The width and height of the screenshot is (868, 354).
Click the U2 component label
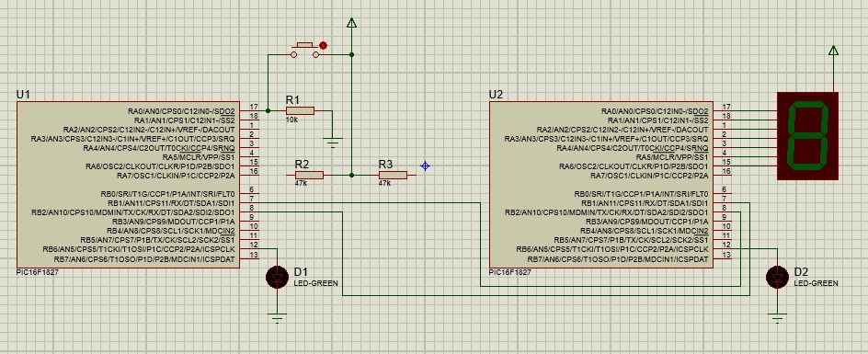496,95
